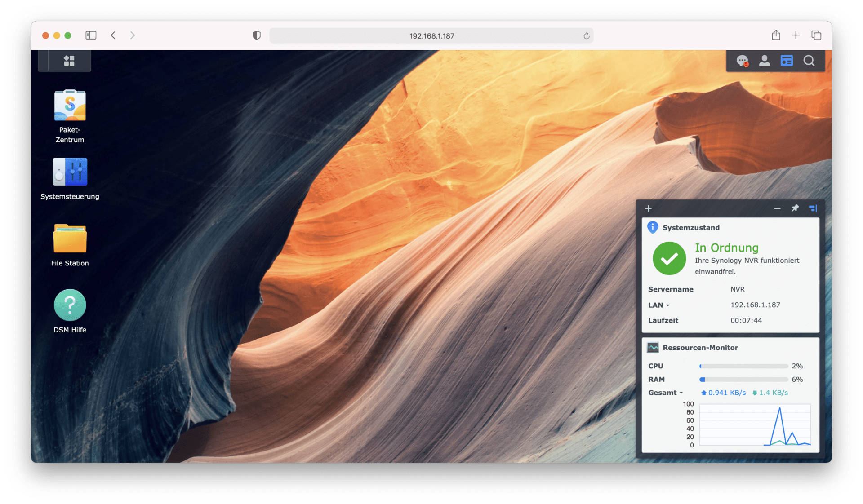Open the main menu grid icon
863x504 pixels.
[68, 60]
